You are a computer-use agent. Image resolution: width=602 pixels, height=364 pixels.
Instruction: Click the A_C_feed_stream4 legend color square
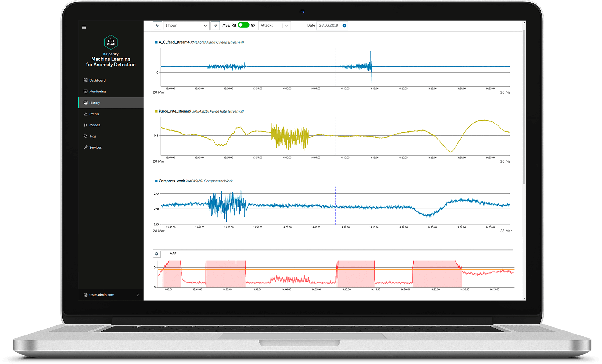156,42
